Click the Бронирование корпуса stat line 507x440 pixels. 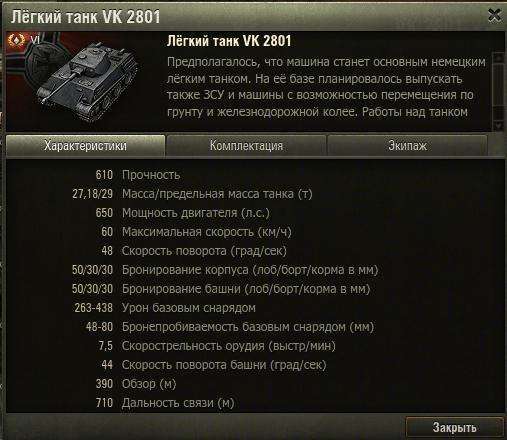coord(225,270)
